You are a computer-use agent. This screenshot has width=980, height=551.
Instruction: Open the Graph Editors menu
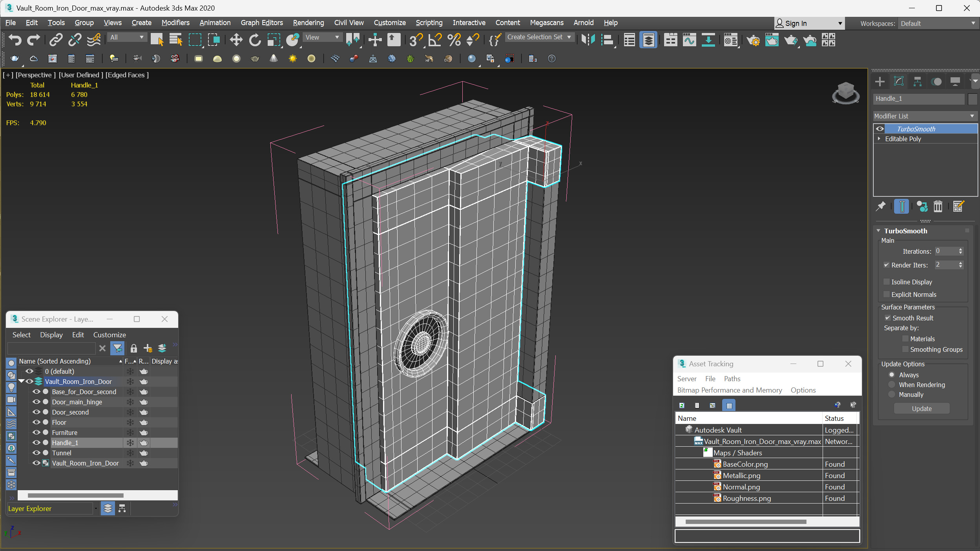click(261, 22)
